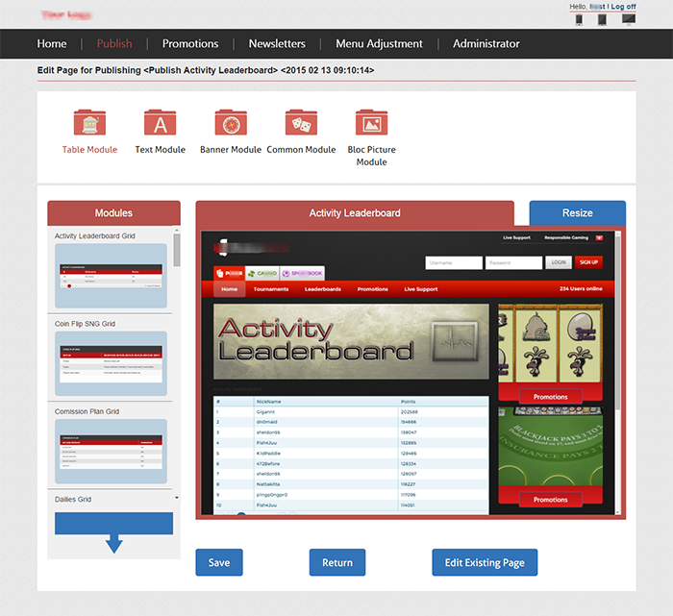
Task: Click the Modules list vertical scrollbar
Action: (x=177, y=252)
